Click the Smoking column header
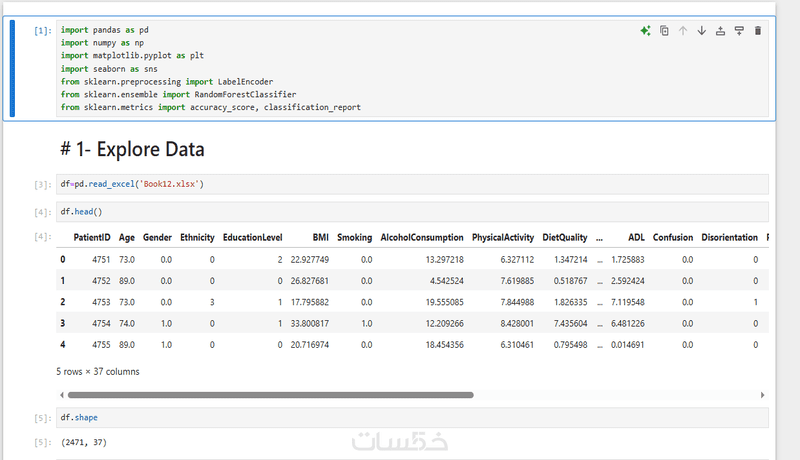This screenshot has height=460, width=800. click(x=355, y=238)
